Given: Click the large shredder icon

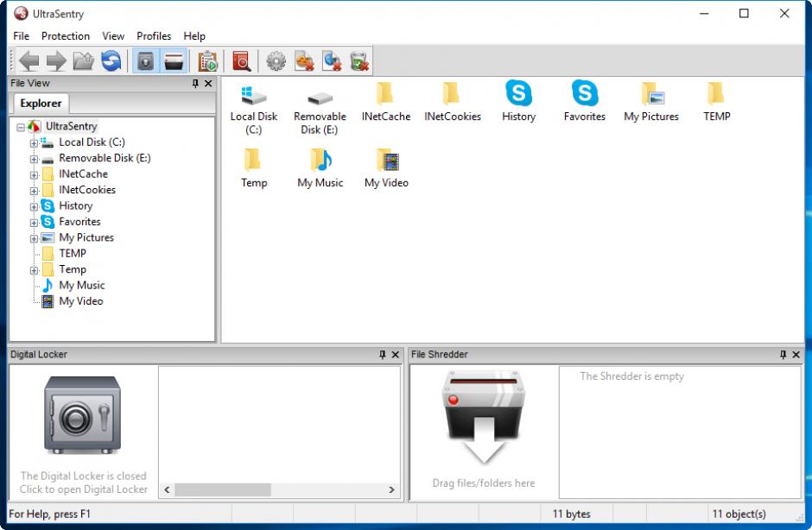Looking at the screenshot, I should coord(484,415).
